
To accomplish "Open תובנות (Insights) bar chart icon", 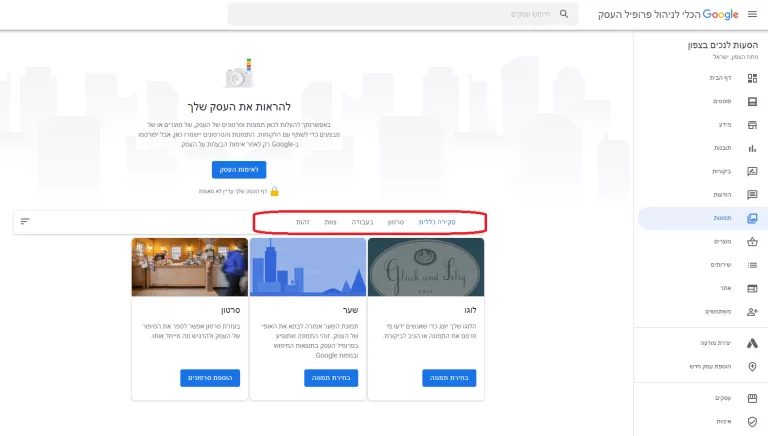I will point(752,148).
